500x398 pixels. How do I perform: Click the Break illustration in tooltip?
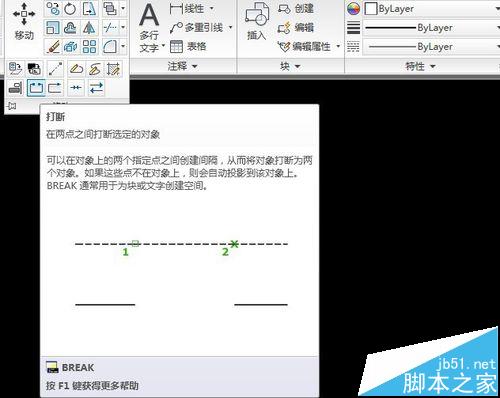point(181,273)
